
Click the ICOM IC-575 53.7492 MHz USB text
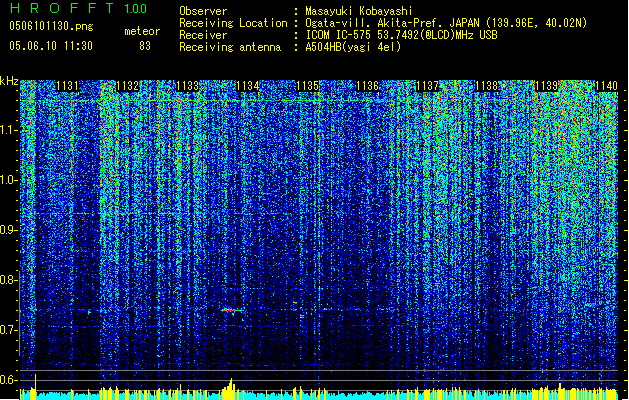point(401,35)
